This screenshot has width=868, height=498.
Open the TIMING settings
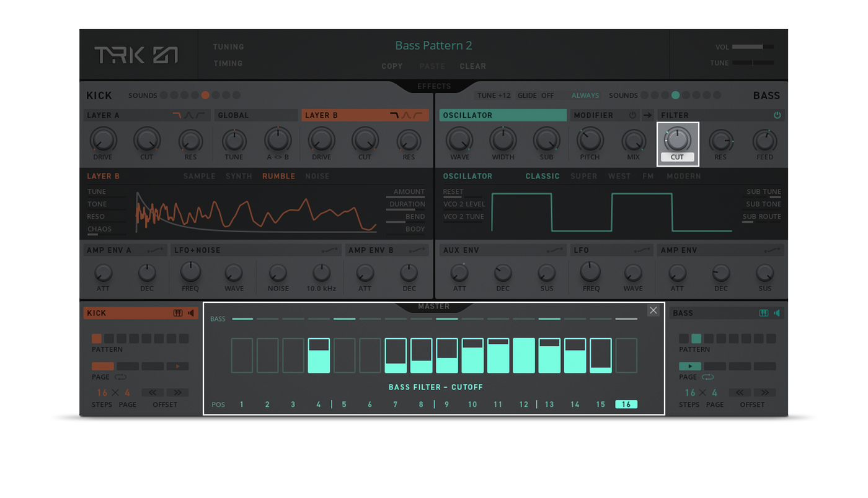coord(228,63)
